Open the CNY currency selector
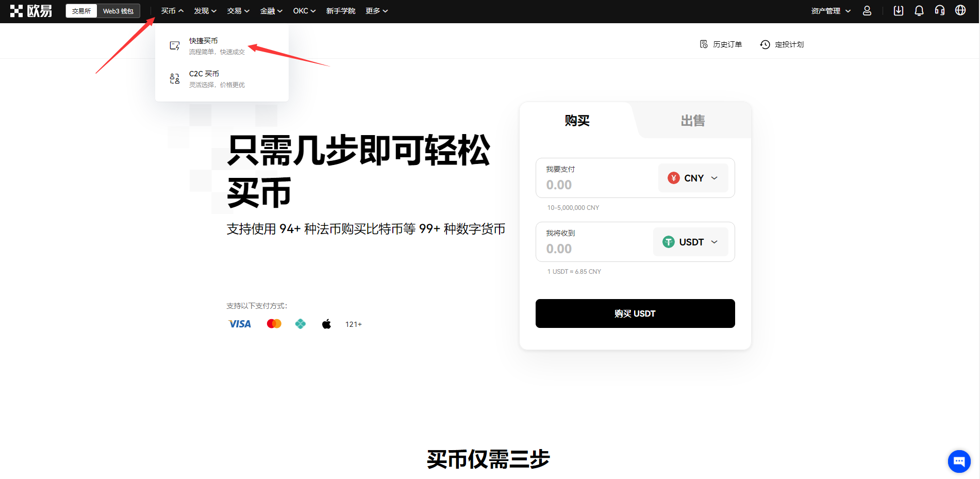980x479 pixels. [x=693, y=178]
